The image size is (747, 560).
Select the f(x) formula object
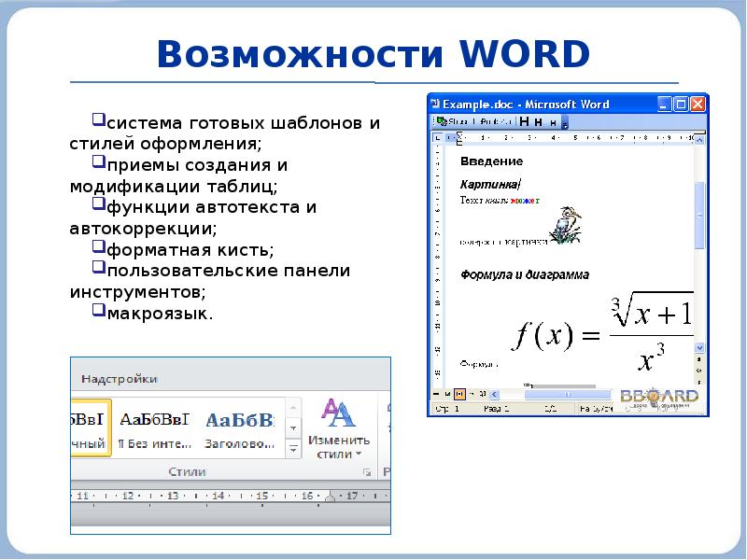(x=602, y=332)
